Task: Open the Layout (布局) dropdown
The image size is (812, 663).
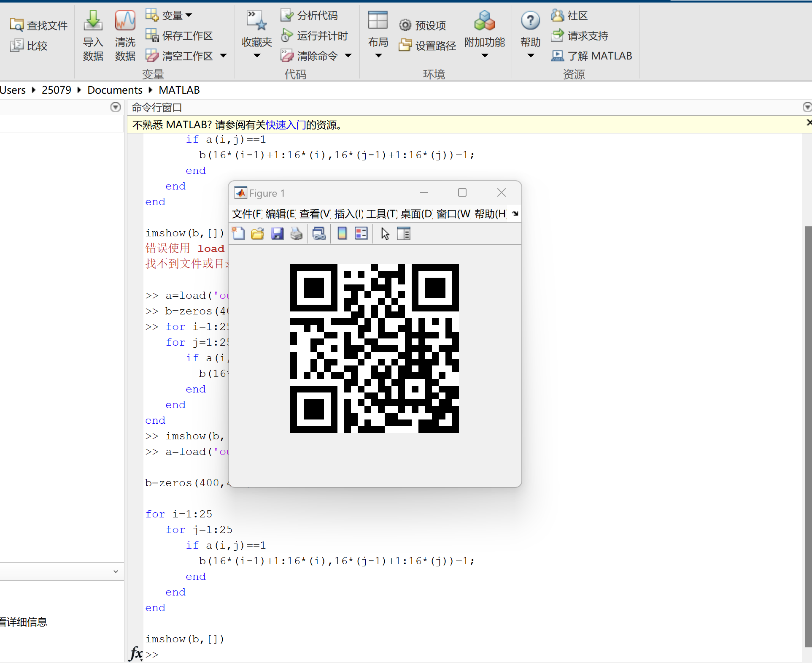Action: (x=378, y=56)
